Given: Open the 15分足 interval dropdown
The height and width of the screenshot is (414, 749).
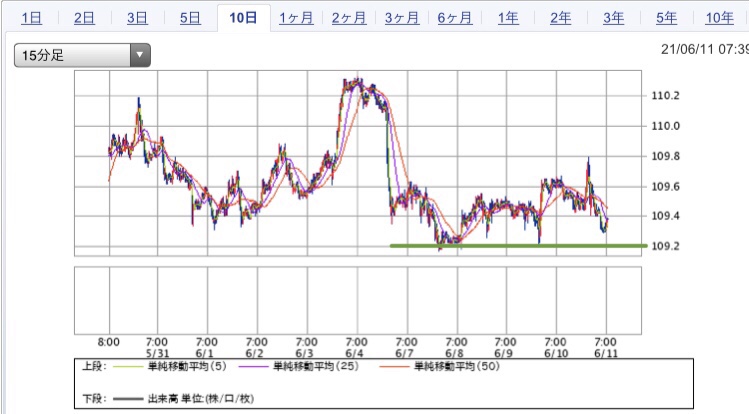Looking at the screenshot, I should click(82, 55).
